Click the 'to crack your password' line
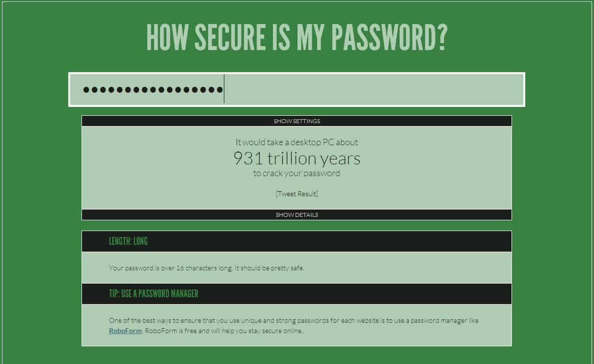Screen dimensions: 594x364 click(297, 173)
